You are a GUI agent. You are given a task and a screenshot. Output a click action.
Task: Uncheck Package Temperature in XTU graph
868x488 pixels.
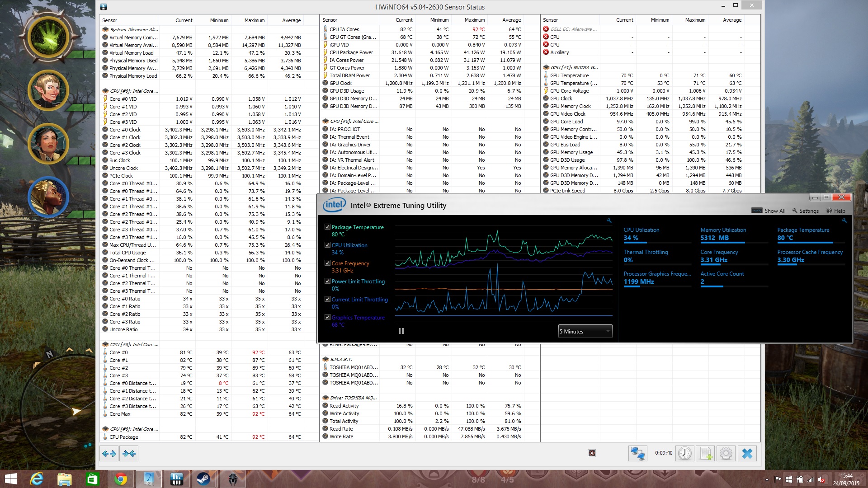(x=327, y=227)
